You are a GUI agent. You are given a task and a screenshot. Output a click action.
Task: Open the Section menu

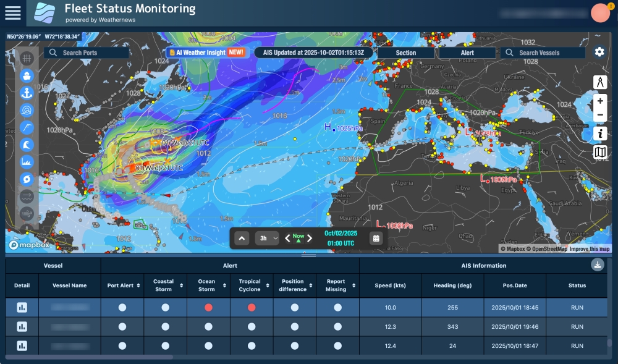tap(406, 53)
